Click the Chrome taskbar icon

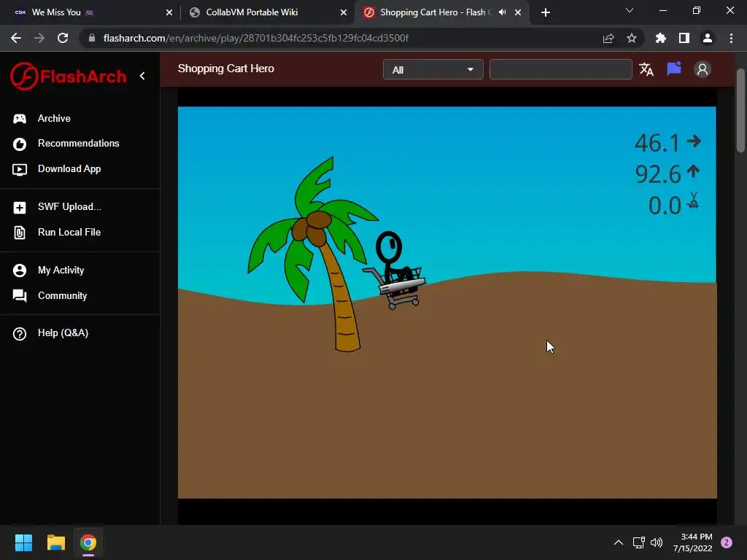pyautogui.click(x=88, y=542)
